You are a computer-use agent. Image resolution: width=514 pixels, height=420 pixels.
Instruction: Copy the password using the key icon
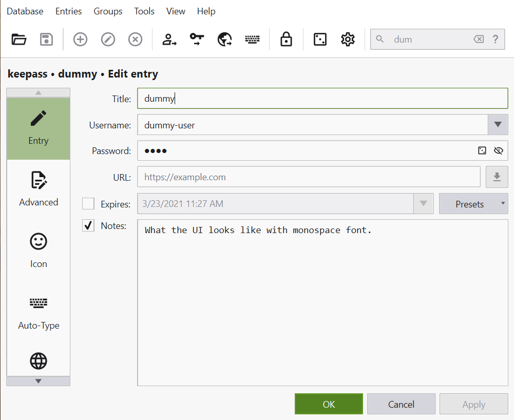(197, 39)
